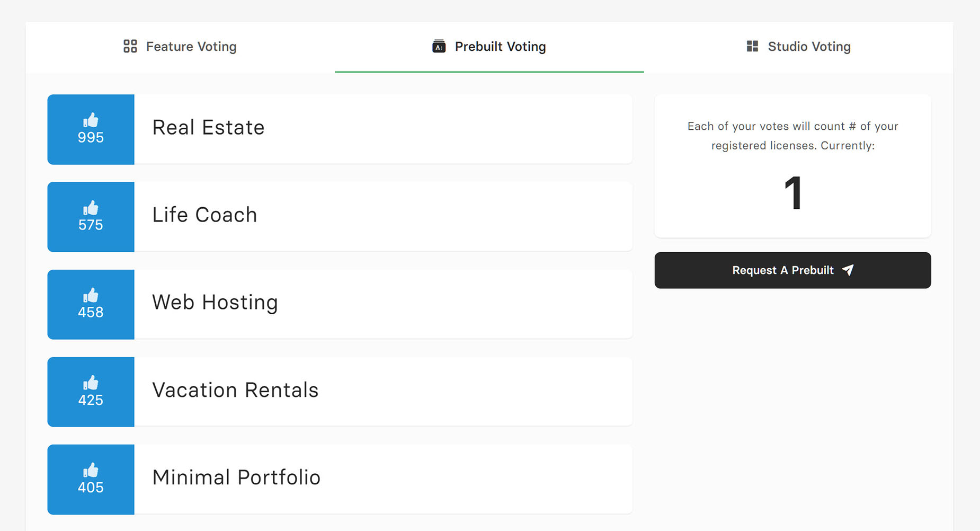Select the Minimal Portfolio entry title
Viewport: 980px width, 531px height.
coord(236,477)
